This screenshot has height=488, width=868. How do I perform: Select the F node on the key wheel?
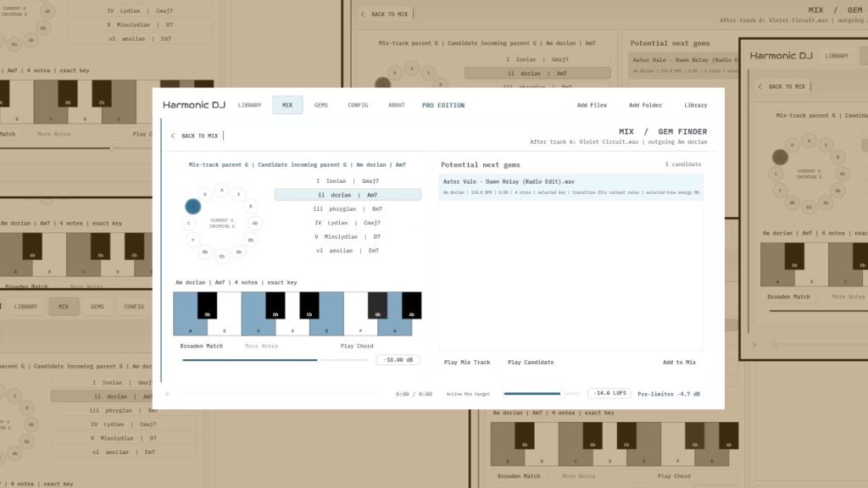(192, 240)
